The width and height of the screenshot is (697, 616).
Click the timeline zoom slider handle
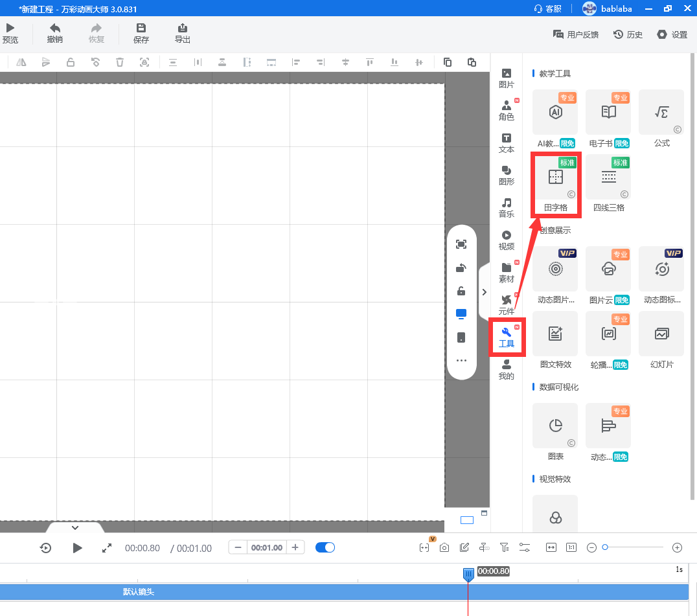click(x=605, y=547)
